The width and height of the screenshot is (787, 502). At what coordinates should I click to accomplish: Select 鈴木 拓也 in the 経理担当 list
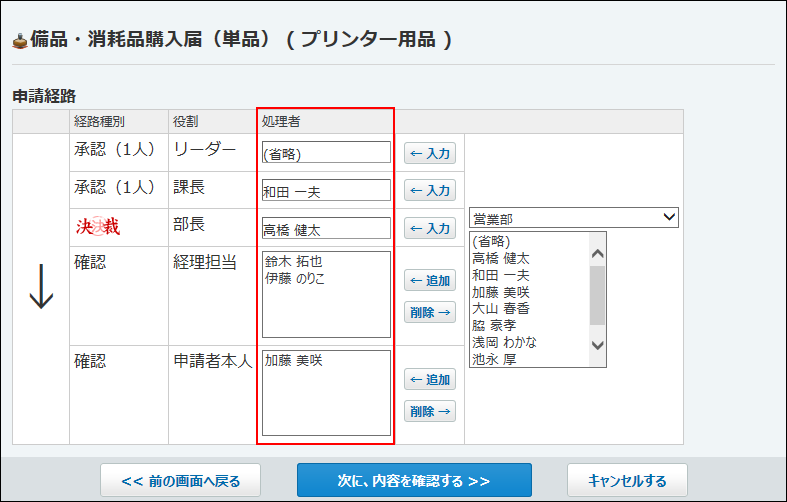[x=294, y=261]
